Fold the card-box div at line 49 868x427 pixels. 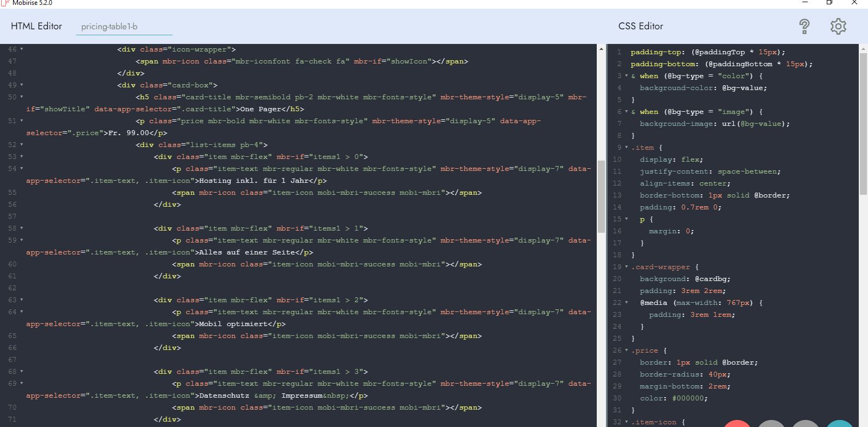pos(22,85)
